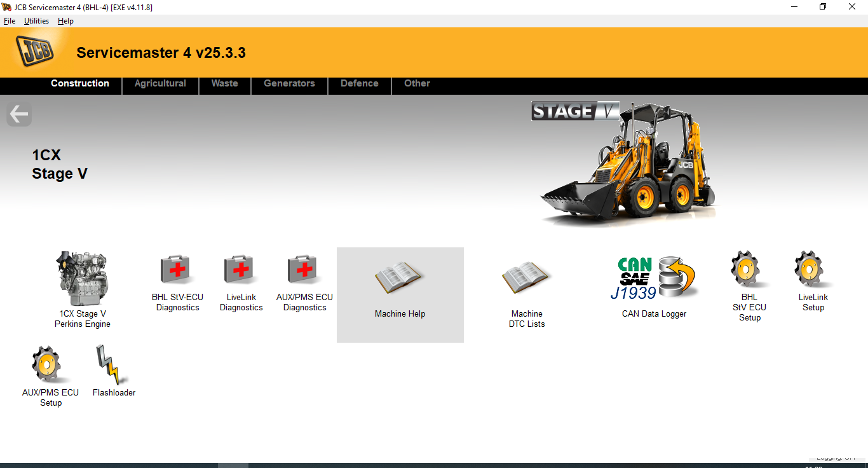This screenshot has height=468, width=868.
Task: Minimize the Servicemaster window
Action: click(x=794, y=7)
